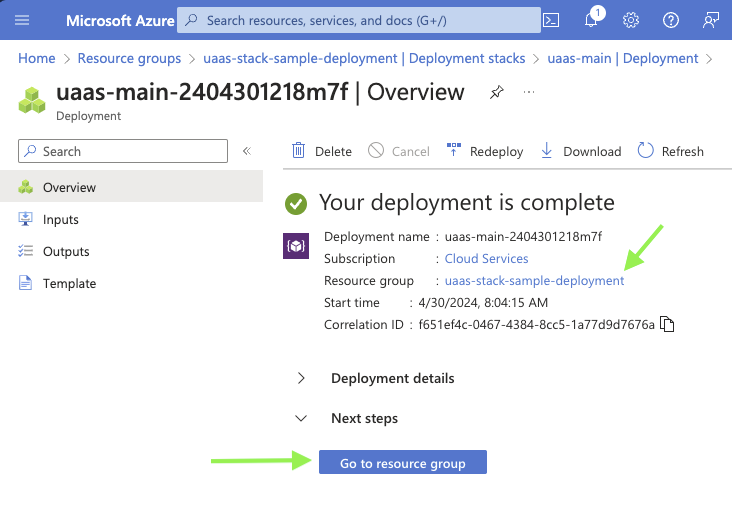Click the Start time value 4/30/2024, 8:04:15 AM
This screenshot has height=506, width=732.
483,302
